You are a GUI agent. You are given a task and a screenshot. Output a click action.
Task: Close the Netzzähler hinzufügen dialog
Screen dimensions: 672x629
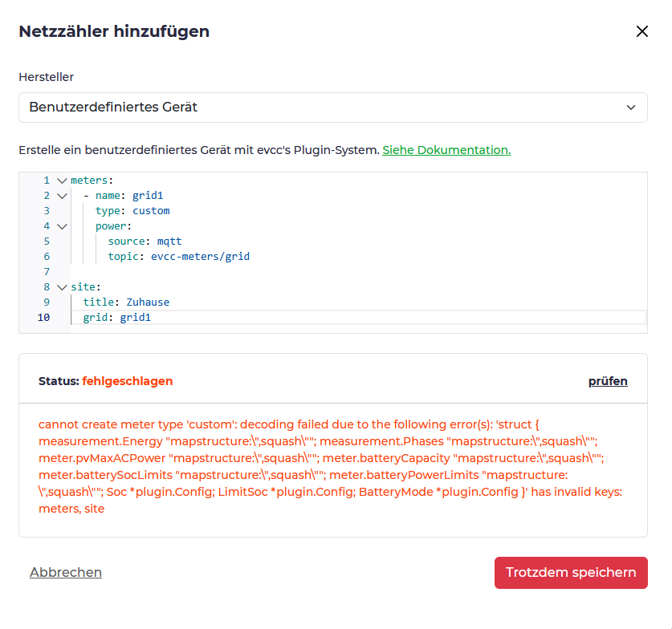click(641, 32)
